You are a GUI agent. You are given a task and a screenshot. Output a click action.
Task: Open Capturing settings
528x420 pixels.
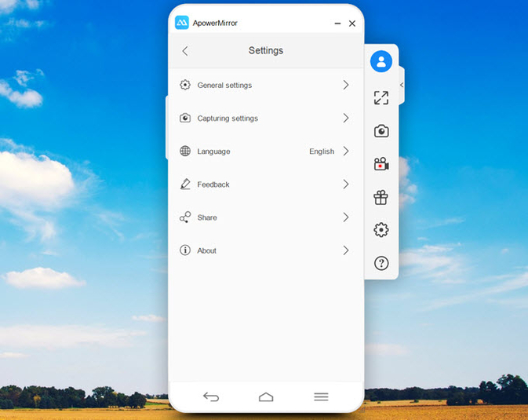pos(266,118)
